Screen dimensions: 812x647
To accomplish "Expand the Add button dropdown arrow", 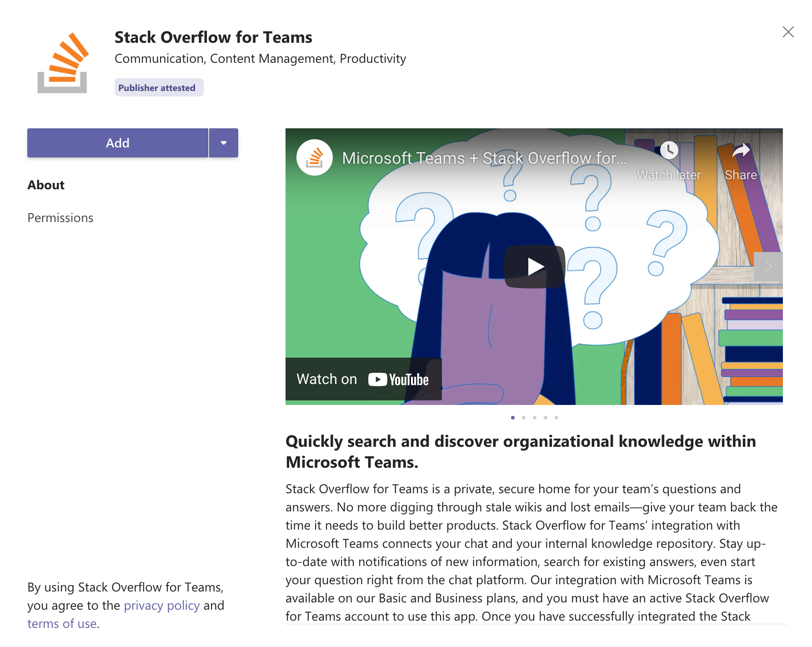I will [224, 143].
